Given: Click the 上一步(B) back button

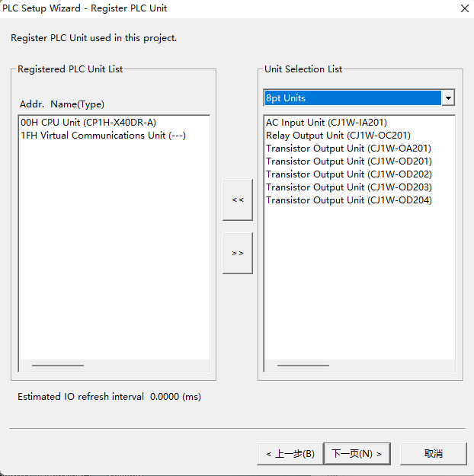Looking at the screenshot, I should 290,454.
